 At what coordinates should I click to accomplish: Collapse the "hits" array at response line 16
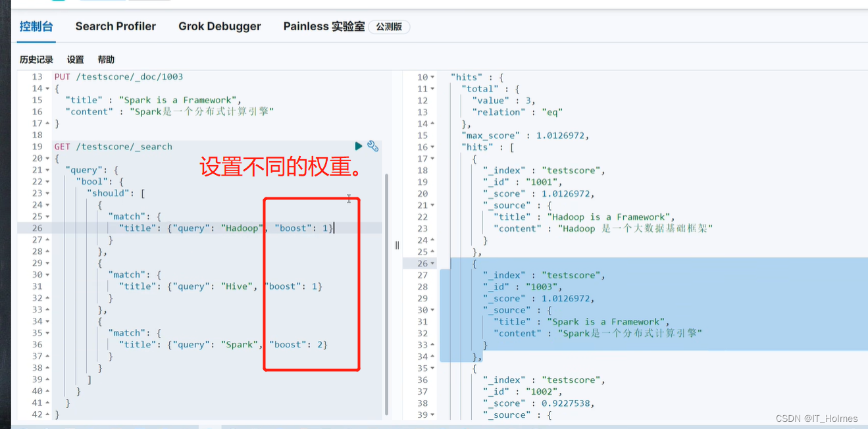432,147
